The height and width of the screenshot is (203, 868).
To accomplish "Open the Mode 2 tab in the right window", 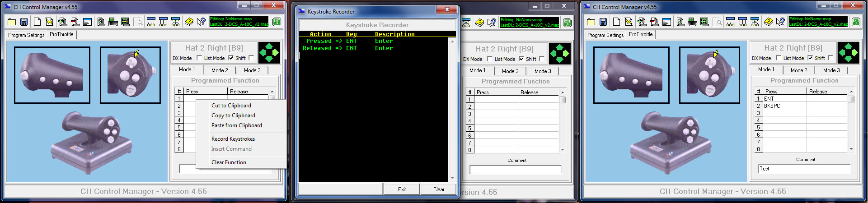I will pyautogui.click(x=799, y=70).
